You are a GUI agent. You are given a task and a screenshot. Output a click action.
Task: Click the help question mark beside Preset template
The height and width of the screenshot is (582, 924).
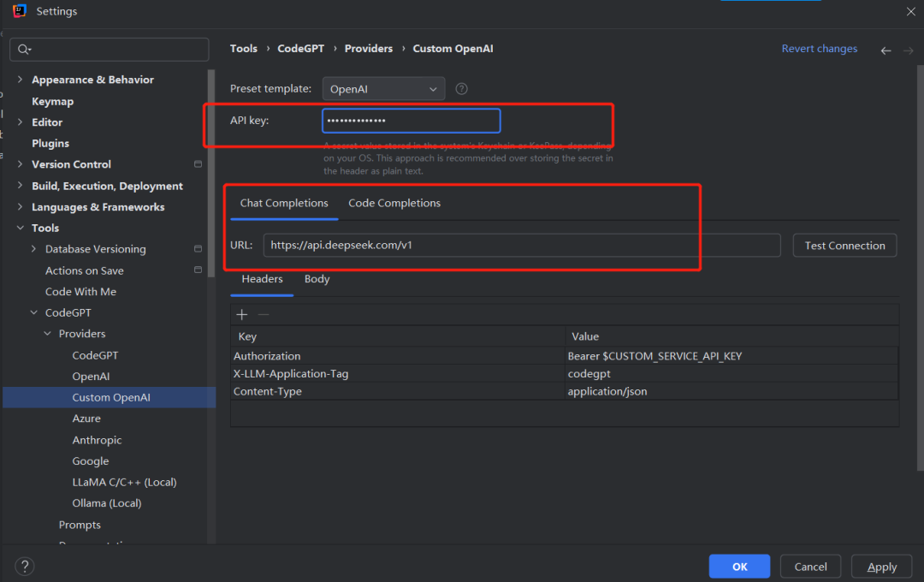(x=462, y=88)
